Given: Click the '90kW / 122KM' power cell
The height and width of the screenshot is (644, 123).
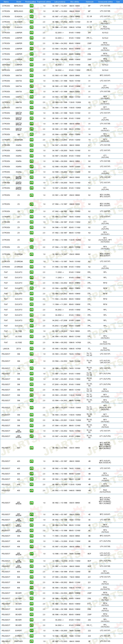Looking at the screenshot, I should [75, 247].
